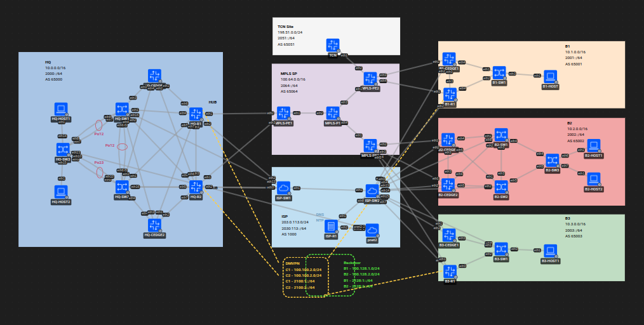Click the AS 65051 text
Image resolution: width=644 pixels, height=325 pixels.
(286, 44)
